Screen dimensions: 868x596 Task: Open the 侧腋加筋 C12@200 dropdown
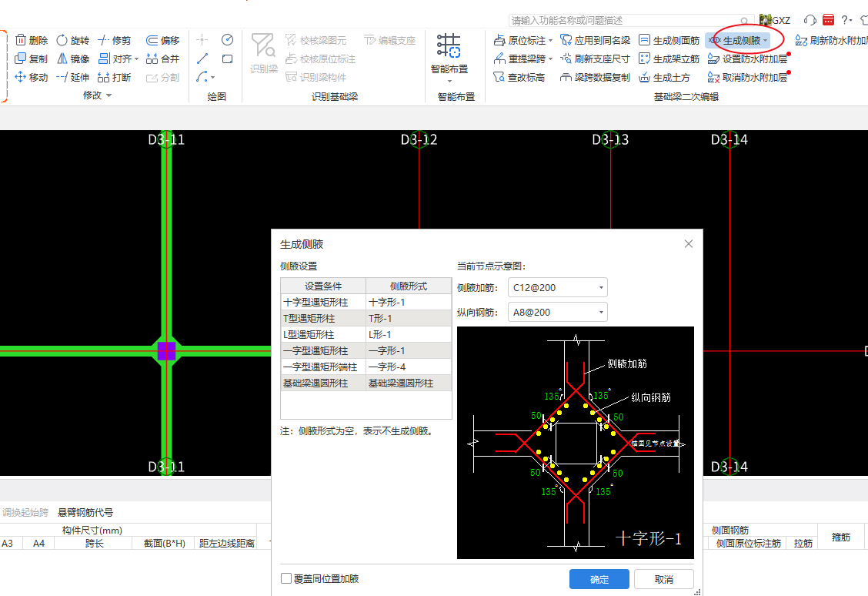click(x=557, y=287)
